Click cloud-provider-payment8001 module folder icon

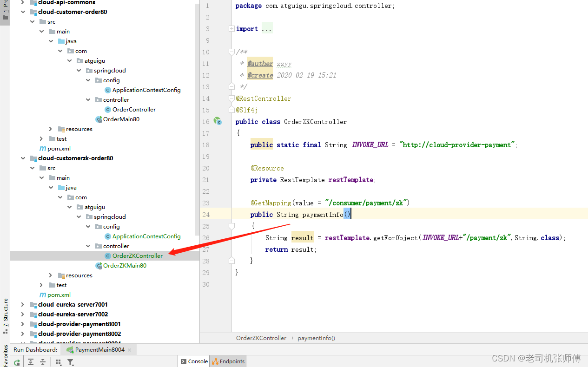[x=33, y=324]
